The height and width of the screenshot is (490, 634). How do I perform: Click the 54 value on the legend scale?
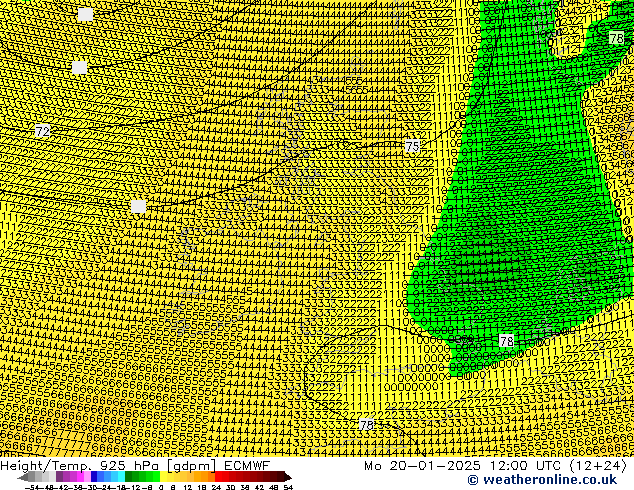click(288, 487)
